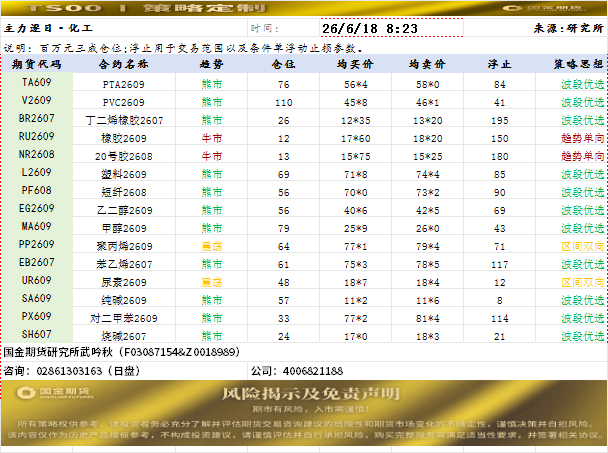Click analyst line 国金期货研究所武吟秋
Image resolution: width=608 pixels, height=453 pixels.
pos(122,352)
